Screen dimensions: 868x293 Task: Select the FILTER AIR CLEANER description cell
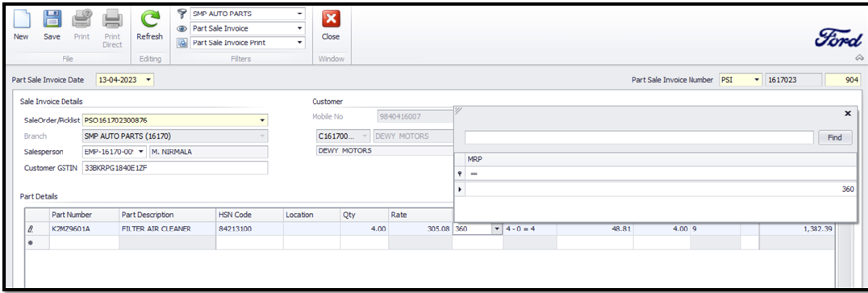167,228
